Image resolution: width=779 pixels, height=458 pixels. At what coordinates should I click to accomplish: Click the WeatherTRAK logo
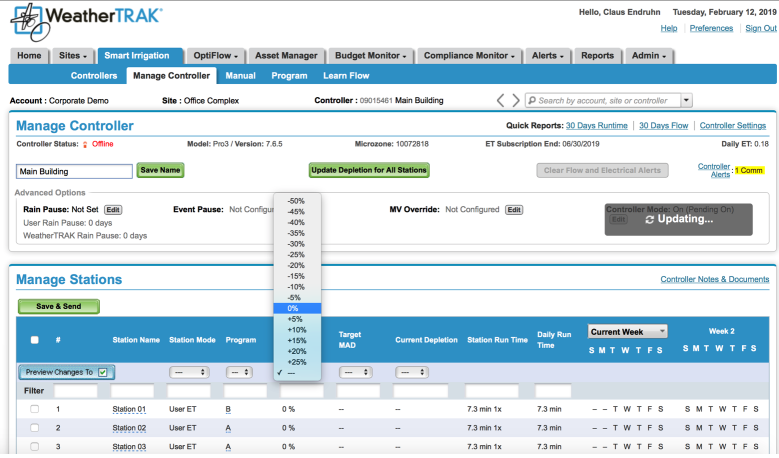pos(87,22)
